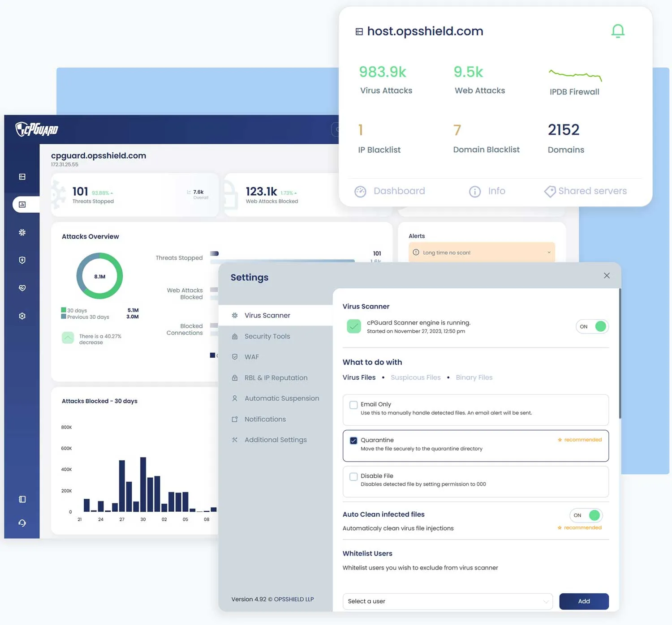Viewport: 672px width, 625px height.
Task: Open RBL & IP Reputation settings section
Action: (276, 378)
